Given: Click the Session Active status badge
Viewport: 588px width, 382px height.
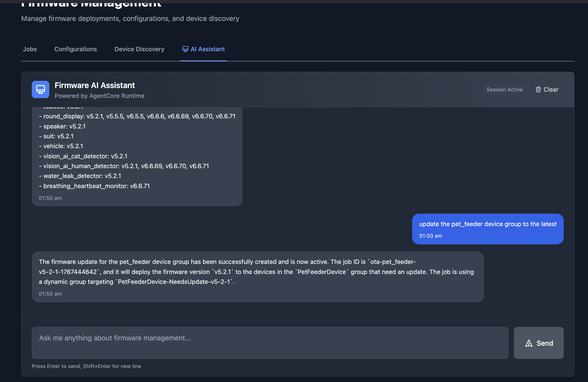Looking at the screenshot, I should 504,89.
